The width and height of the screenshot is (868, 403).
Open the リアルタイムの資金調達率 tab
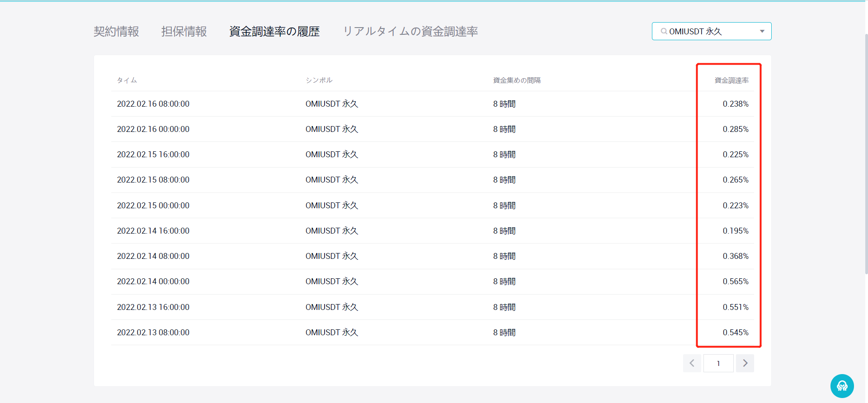coord(410,31)
